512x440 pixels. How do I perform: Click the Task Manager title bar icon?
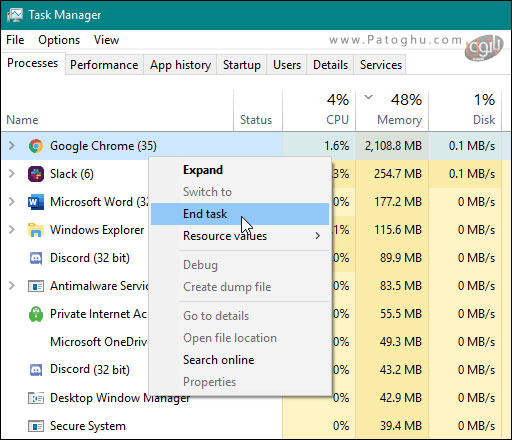15,15
